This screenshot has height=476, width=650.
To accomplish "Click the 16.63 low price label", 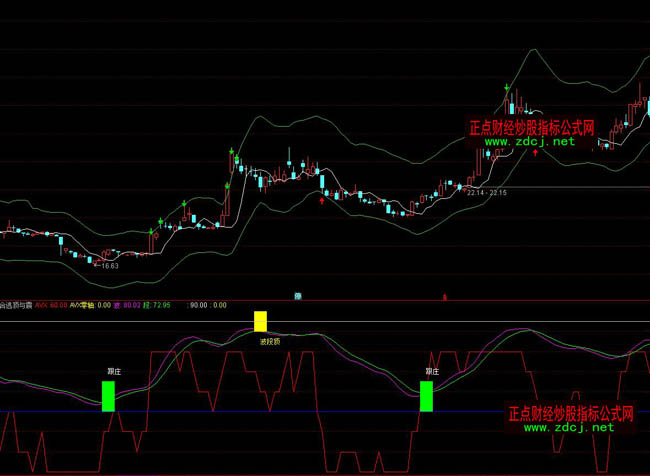I will point(106,265).
